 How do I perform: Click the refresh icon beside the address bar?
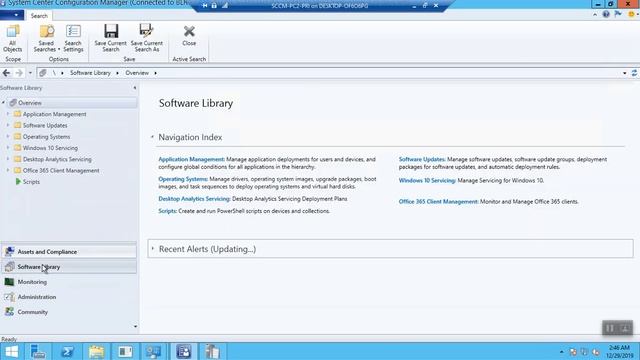click(634, 73)
